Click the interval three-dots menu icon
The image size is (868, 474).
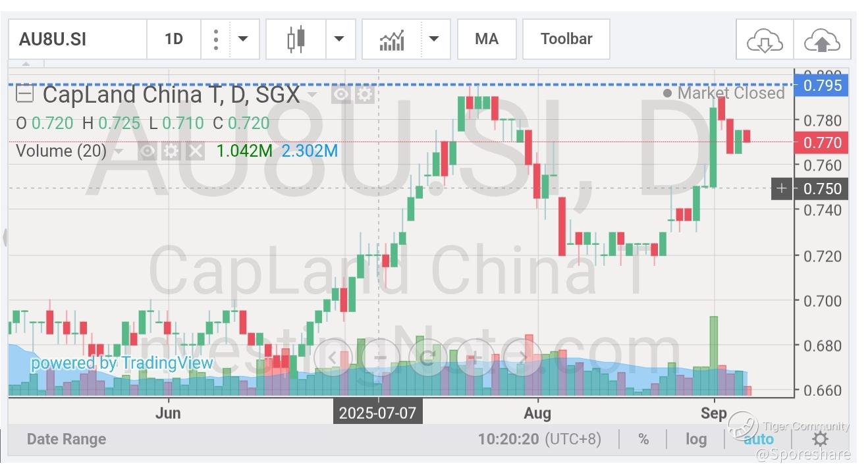click(x=215, y=39)
